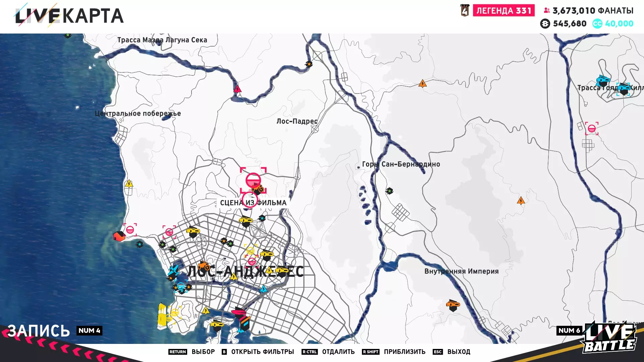This screenshot has width=644, height=362.
Task: Click the orange lightning triangle near top
Action: coord(423,84)
